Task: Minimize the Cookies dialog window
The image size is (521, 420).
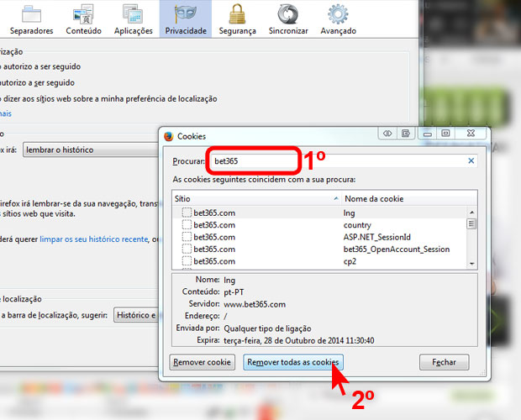Action: (x=428, y=134)
